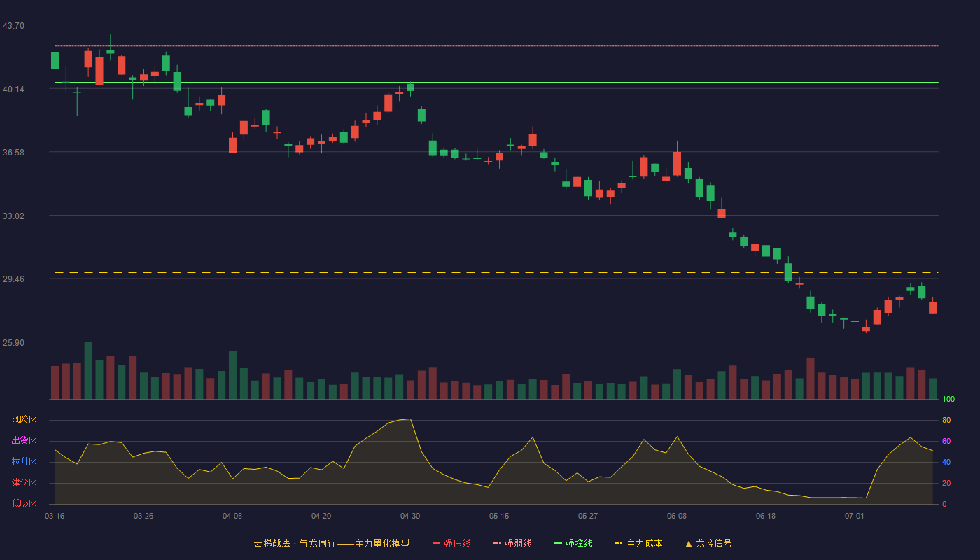Click the 04-30 date axis marker

pos(410,516)
